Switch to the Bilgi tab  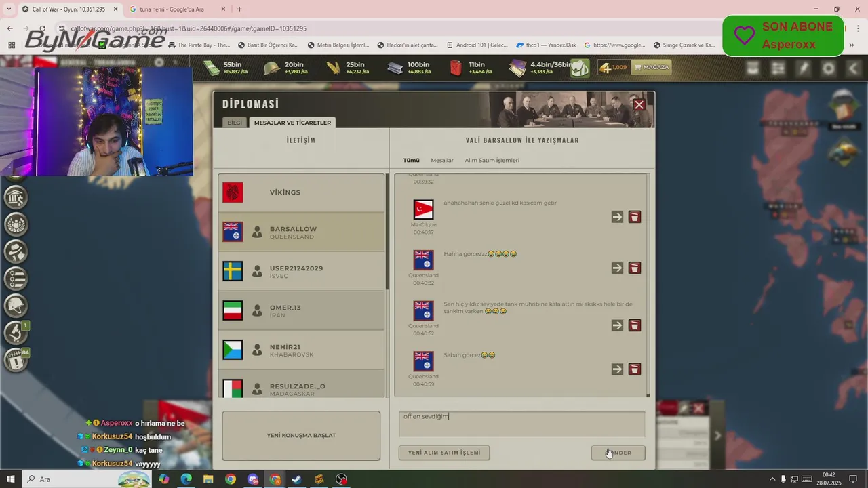(235, 123)
